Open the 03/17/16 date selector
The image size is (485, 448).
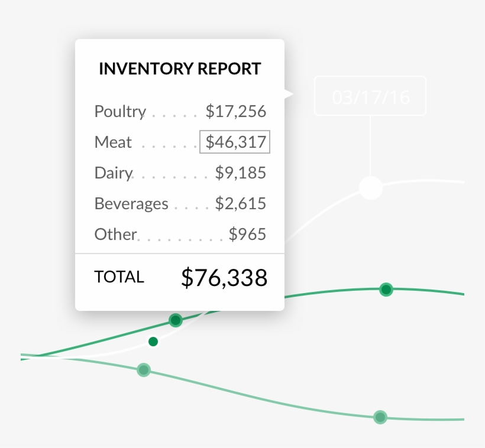tap(370, 96)
